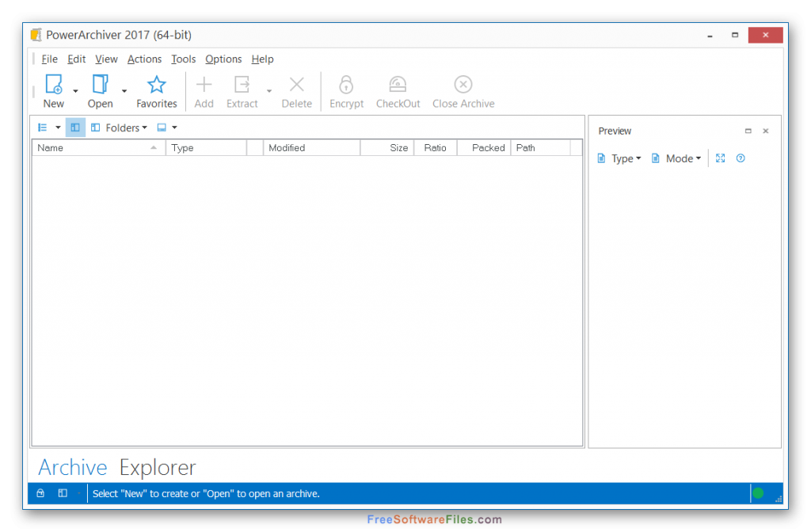This screenshot has width=811, height=532.
Task: Click the status bar pane layout icon
Action: click(x=63, y=493)
